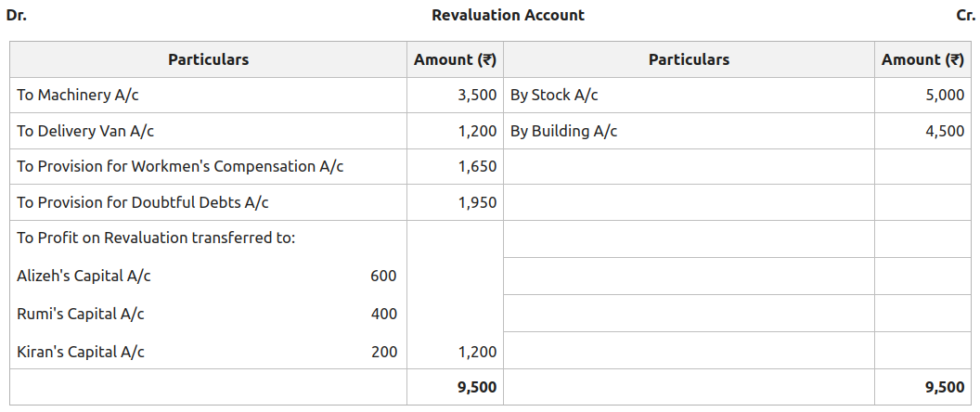Click Provision for Workmen's Compensation A/c row
This screenshot has height=412, width=980.
pos(180,166)
